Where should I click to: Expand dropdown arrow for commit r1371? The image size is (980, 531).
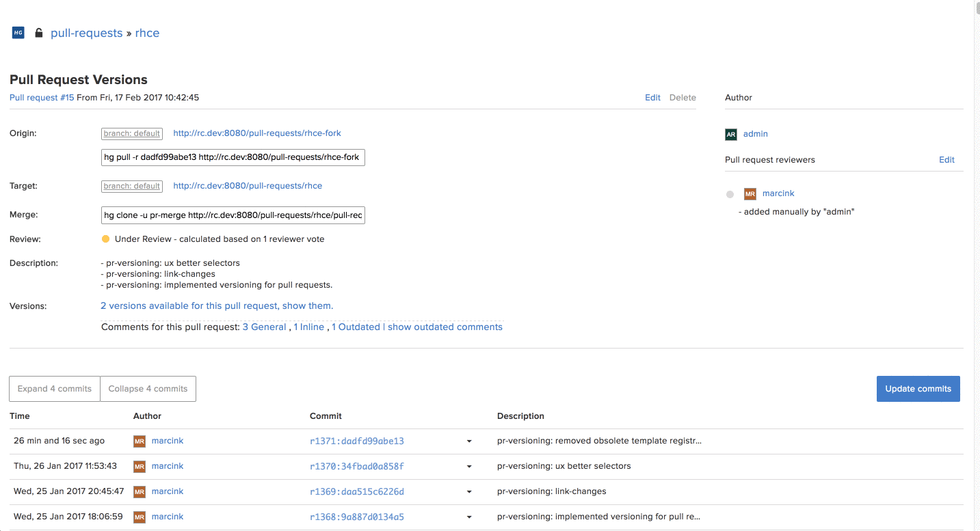point(469,441)
